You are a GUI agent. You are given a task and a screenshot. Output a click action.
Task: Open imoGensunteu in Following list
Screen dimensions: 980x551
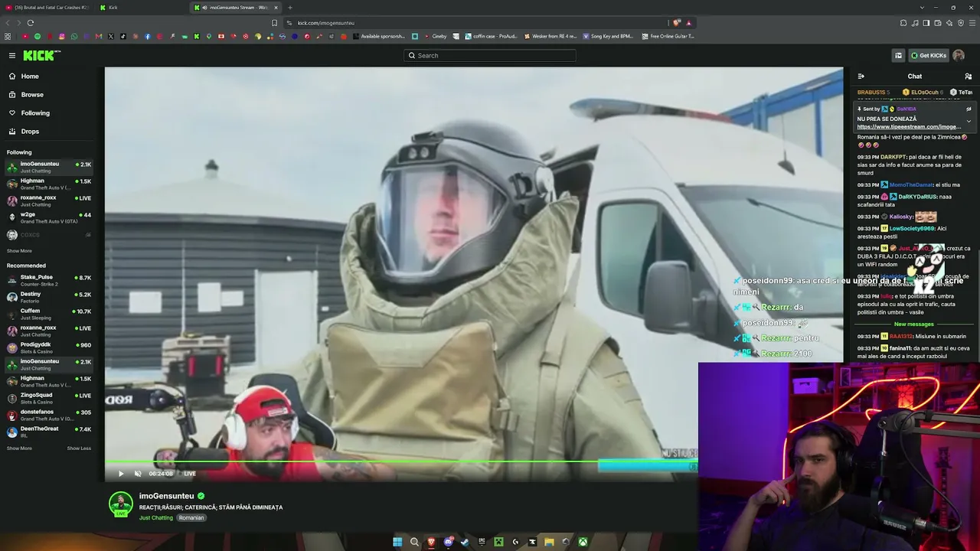tap(49, 167)
